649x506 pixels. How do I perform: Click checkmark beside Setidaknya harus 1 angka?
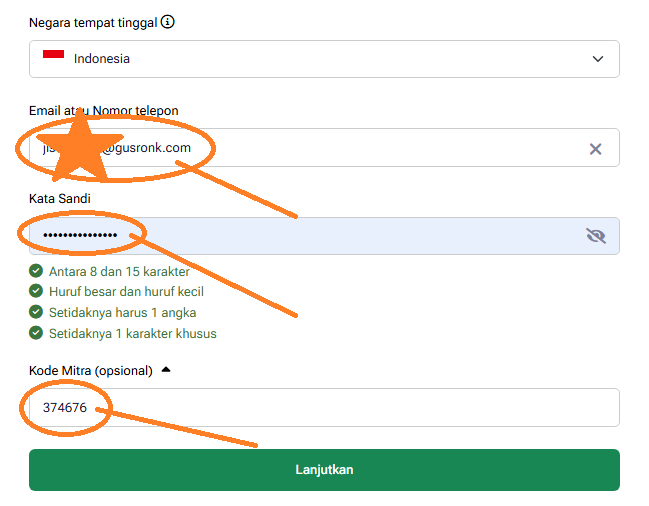coord(36,313)
